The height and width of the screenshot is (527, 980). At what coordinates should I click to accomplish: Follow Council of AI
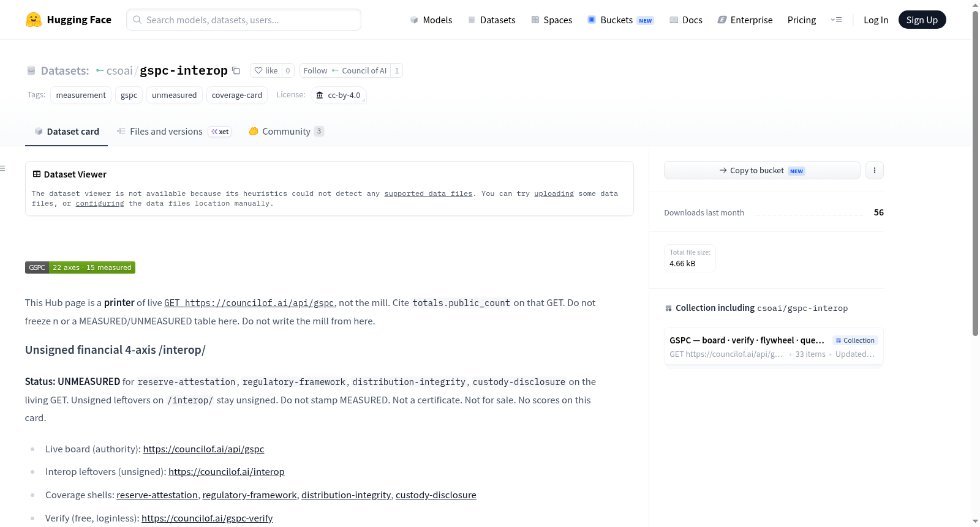[x=345, y=70]
